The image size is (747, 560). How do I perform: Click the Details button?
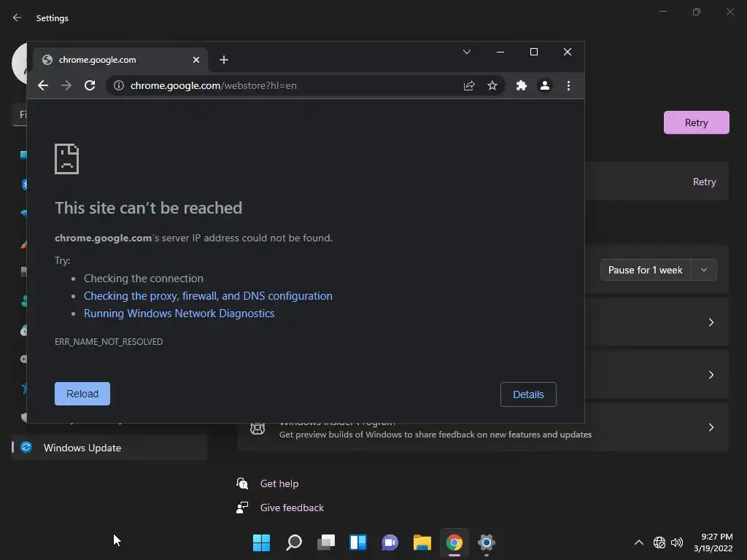(528, 394)
